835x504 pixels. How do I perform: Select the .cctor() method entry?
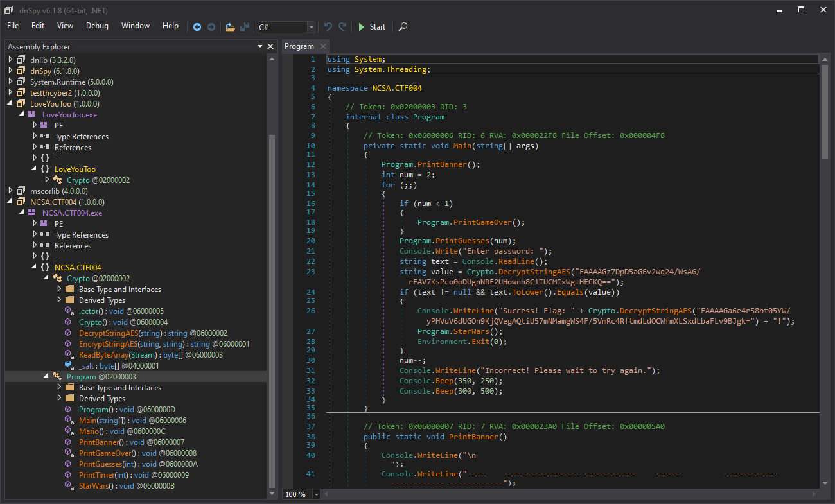(121, 311)
